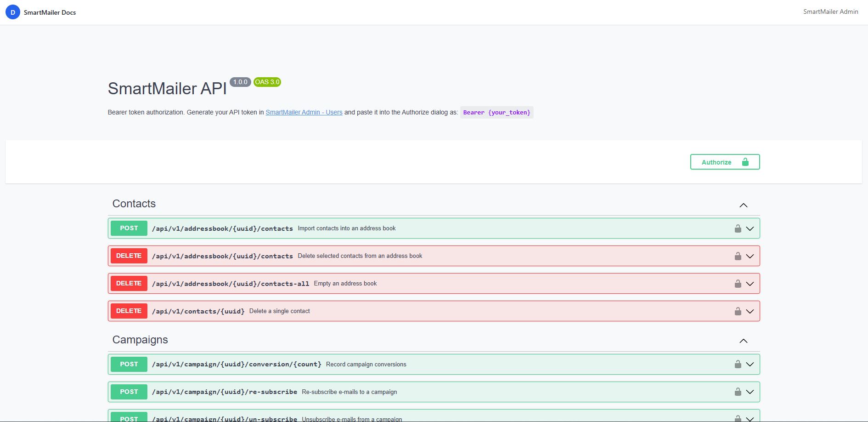Click lock icon on Record campaign conversions row

click(x=738, y=364)
